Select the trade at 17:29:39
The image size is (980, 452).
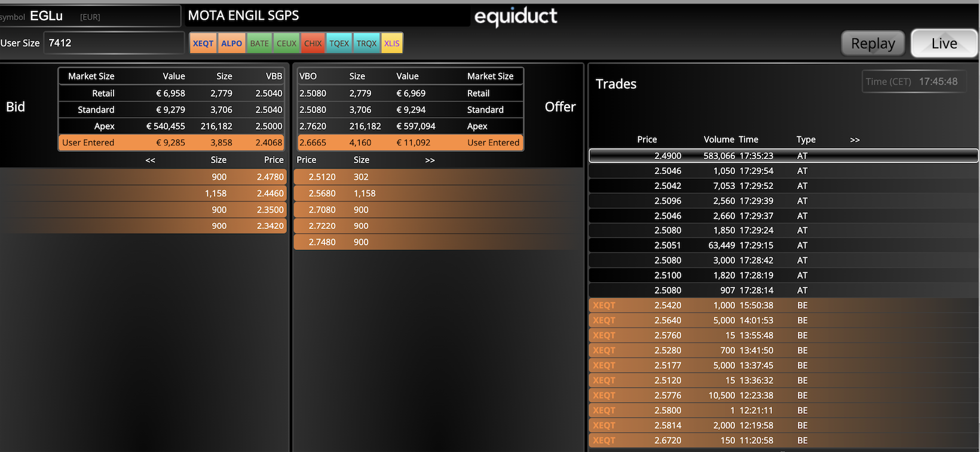[783, 201]
